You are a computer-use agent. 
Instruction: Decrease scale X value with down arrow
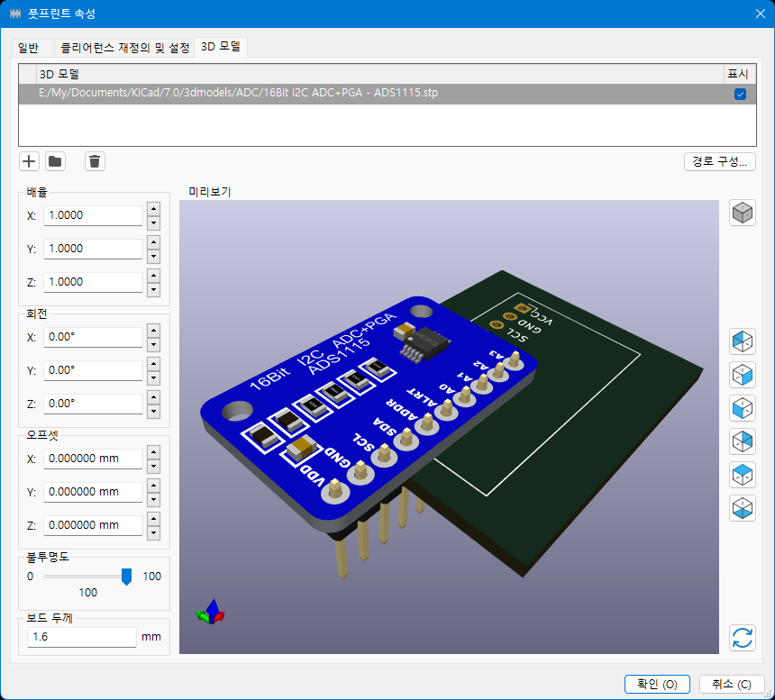click(154, 223)
